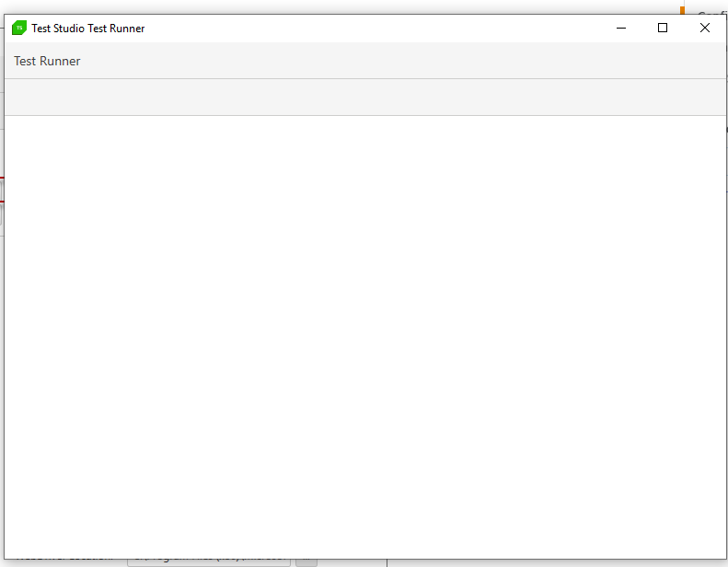The height and width of the screenshot is (567, 728).
Task: Click the "Test Studio Test Runner" title text
Action: tap(87, 28)
